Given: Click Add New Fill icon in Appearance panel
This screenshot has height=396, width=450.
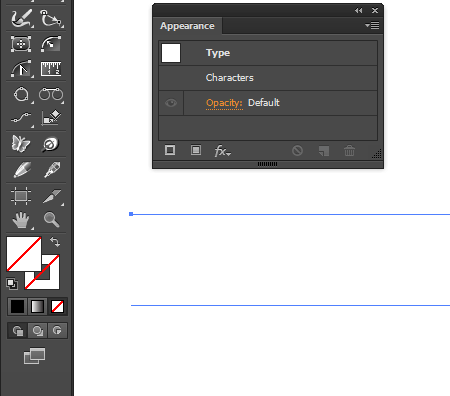Looking at the screenshot, I should [196, 150].
